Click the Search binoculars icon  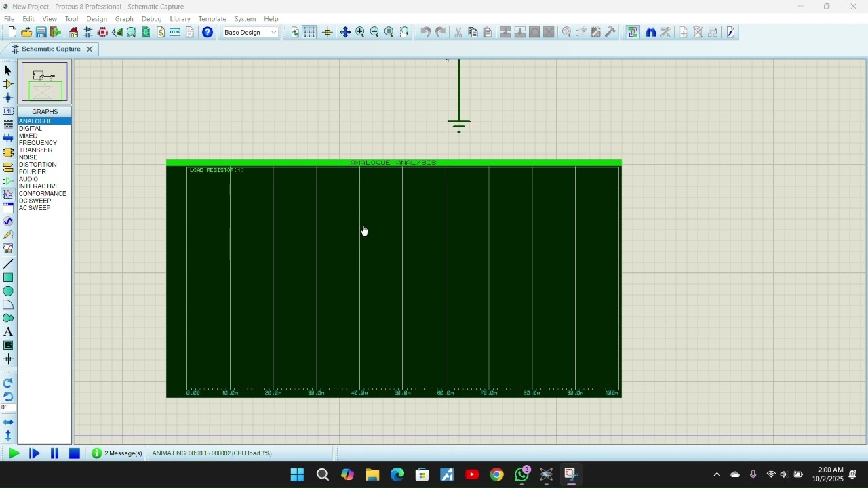point(651,33)
